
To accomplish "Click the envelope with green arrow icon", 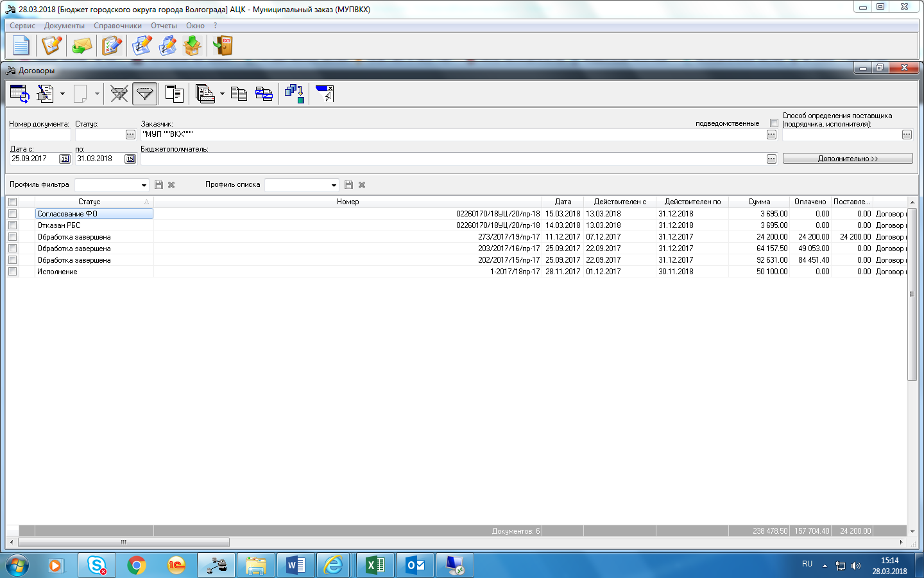I will [x=81, y=46].
